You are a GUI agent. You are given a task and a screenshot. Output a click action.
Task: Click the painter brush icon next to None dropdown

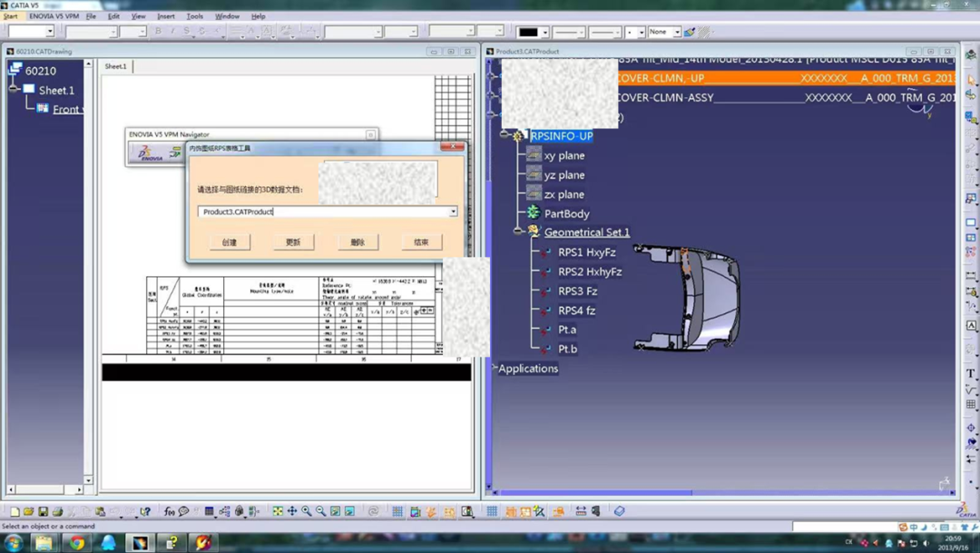[x=690, y=32]
